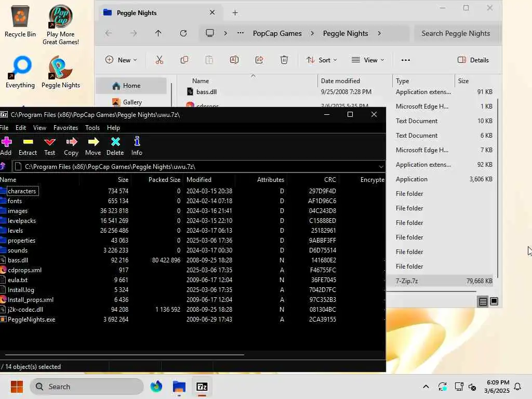Expand the chevron after Peggle Nights in the address bar
This screenshot has width=532, height=399.
point(379,33)
